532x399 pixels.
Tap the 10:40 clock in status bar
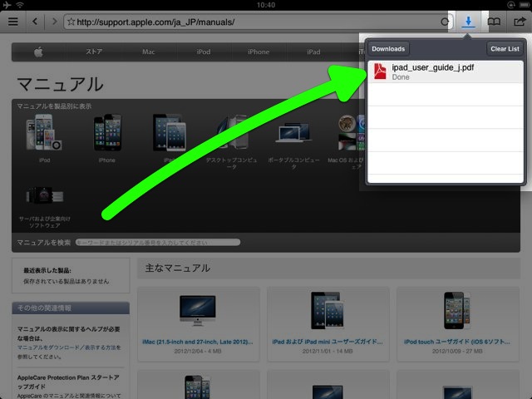pos(266,5)
